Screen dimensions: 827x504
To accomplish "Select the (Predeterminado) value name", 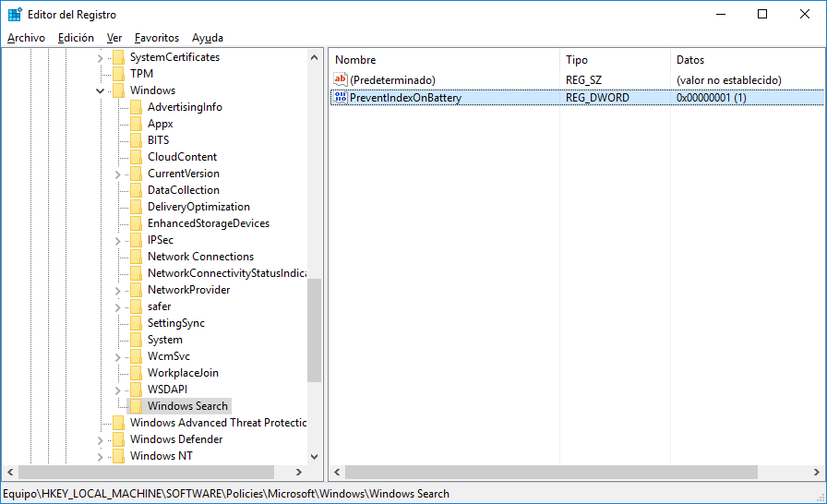I will [x=392, y=80].
